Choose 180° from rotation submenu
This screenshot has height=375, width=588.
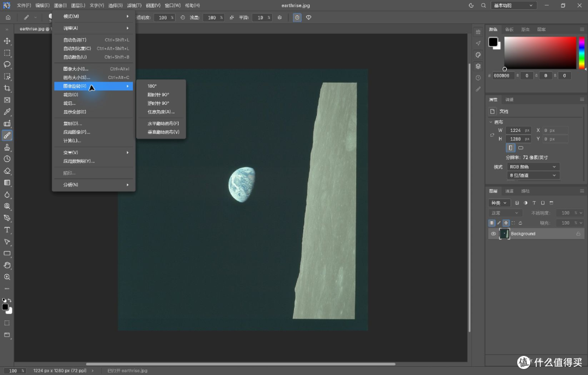pos(152,86)
